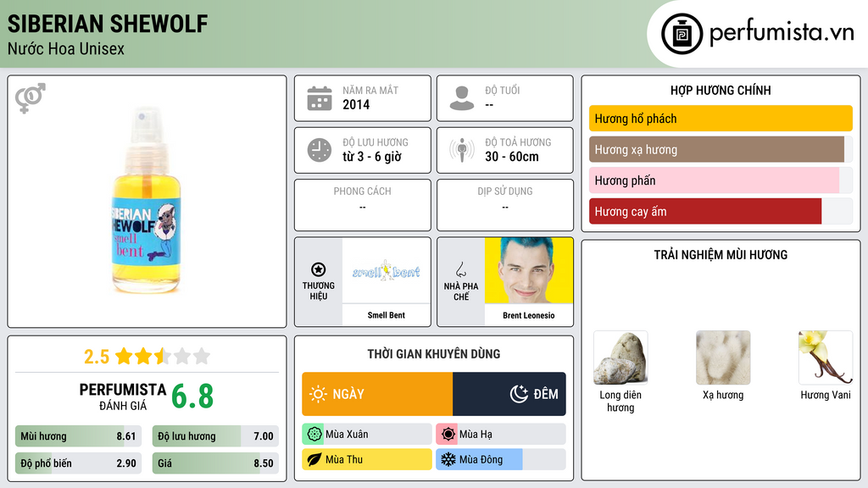868x488 pixels.
Task: Click the moon icon in the Đêm bar
Action: click(x=519, y=394)
